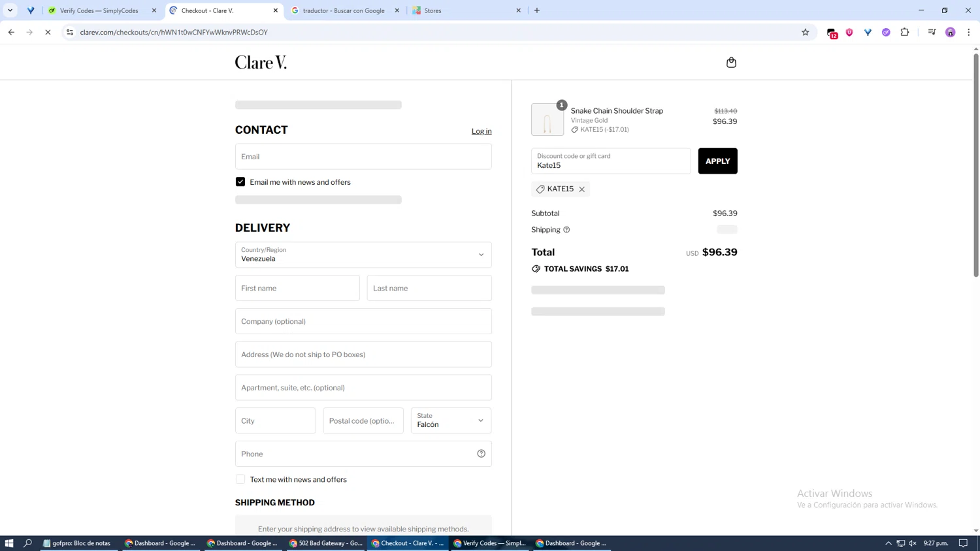Uncheck Email me with news and offers

[x=240, y=182]
